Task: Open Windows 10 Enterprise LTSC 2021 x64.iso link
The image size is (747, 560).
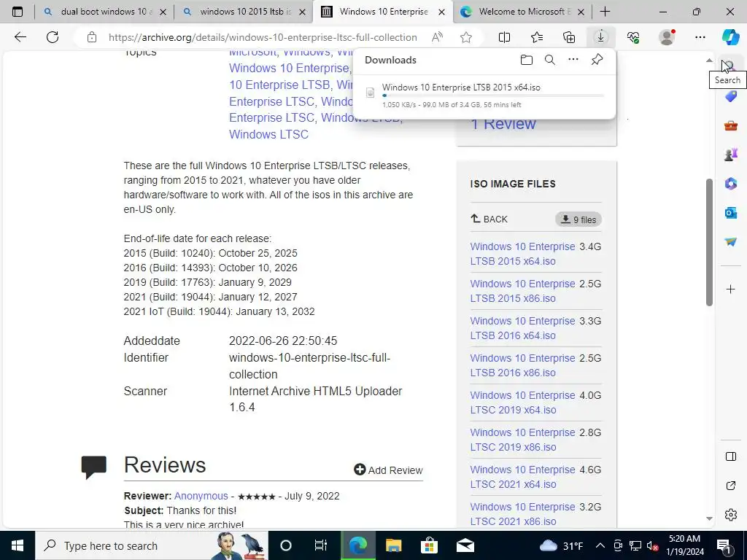Action: 522,477
